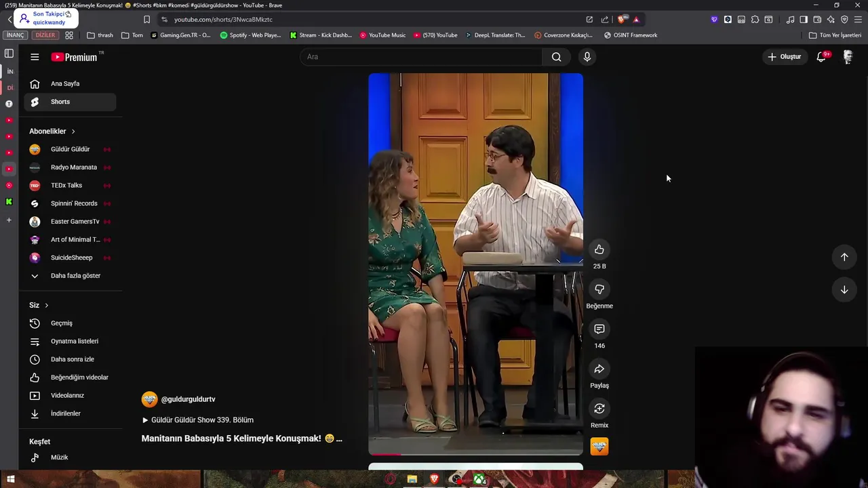Open Güldür Güldür subscription channel
This screenshot has width=868, height=488.
(x=70, y=149)
